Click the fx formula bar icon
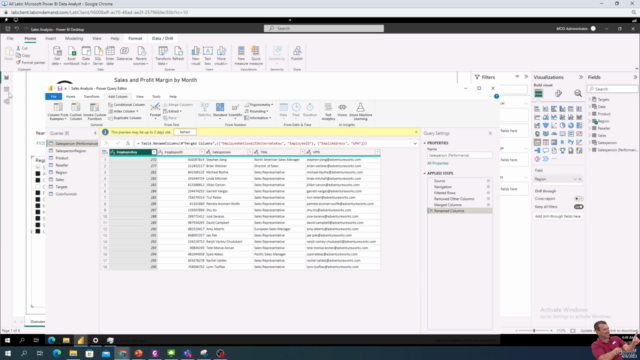Image resolution: width=640 pixels, height=360 pixels. pos(128,143)
